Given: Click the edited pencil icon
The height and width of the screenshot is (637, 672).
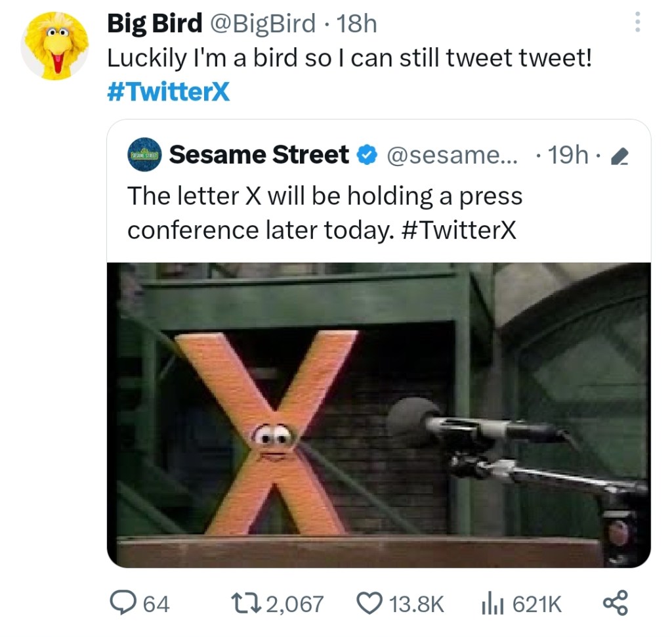Looking at the screenshot, I should click(619, 156).
